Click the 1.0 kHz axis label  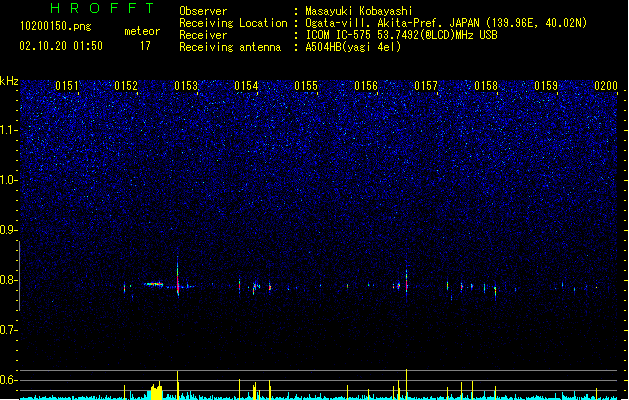pos(8,180)
